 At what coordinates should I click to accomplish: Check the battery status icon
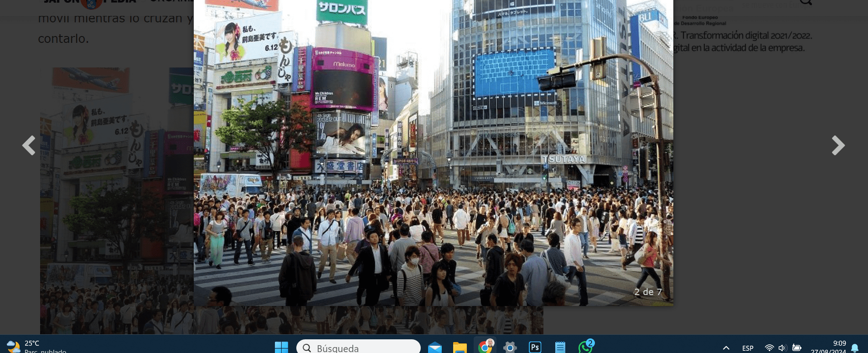796,348
